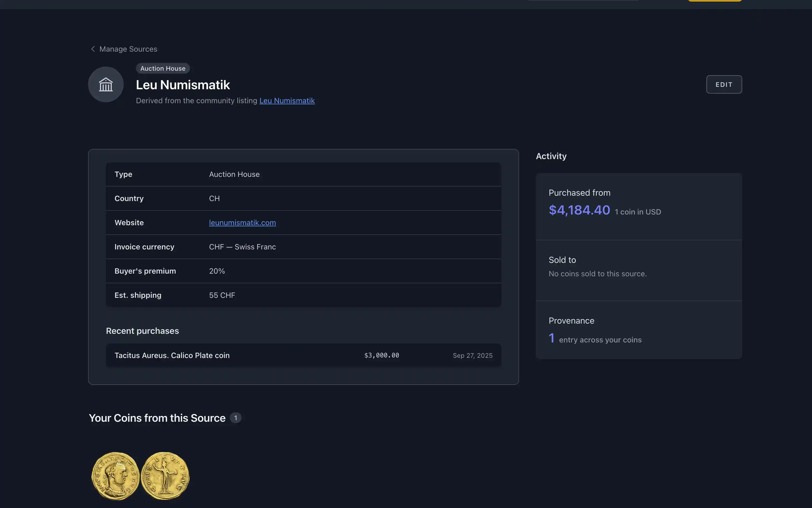Visit the leunumismatik.com website link
This screenshot has height=508, width=812.
(x=242, y=223)
